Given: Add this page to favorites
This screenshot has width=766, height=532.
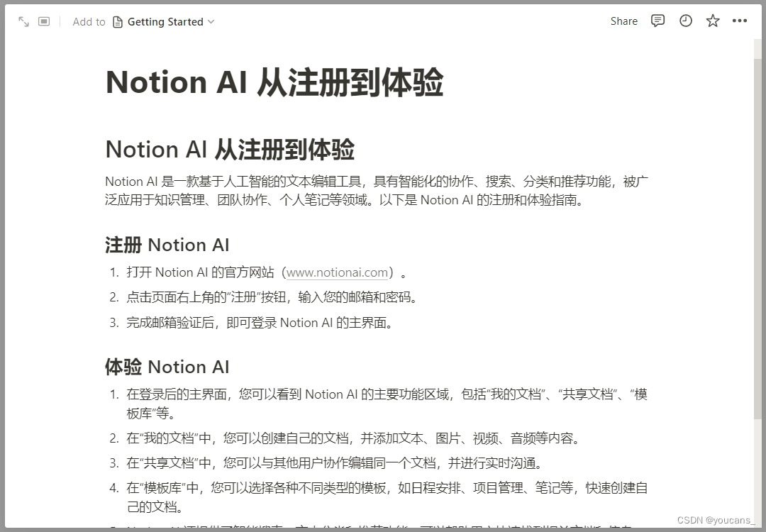Looking at the screenshot, I should [713, 21].
